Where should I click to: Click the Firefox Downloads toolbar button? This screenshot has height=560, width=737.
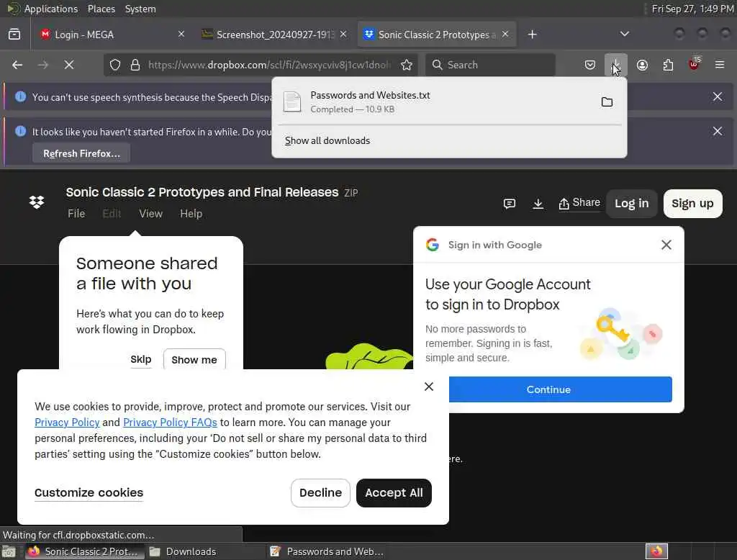coord(616,65)
